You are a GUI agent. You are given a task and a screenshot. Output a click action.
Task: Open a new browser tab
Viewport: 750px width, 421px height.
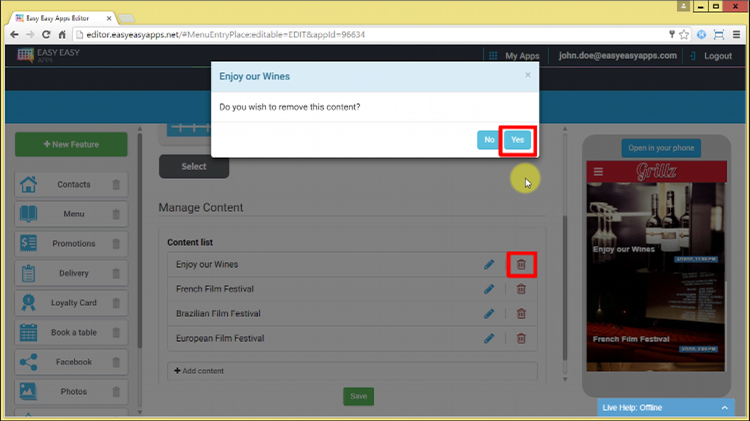pos(126,18)
